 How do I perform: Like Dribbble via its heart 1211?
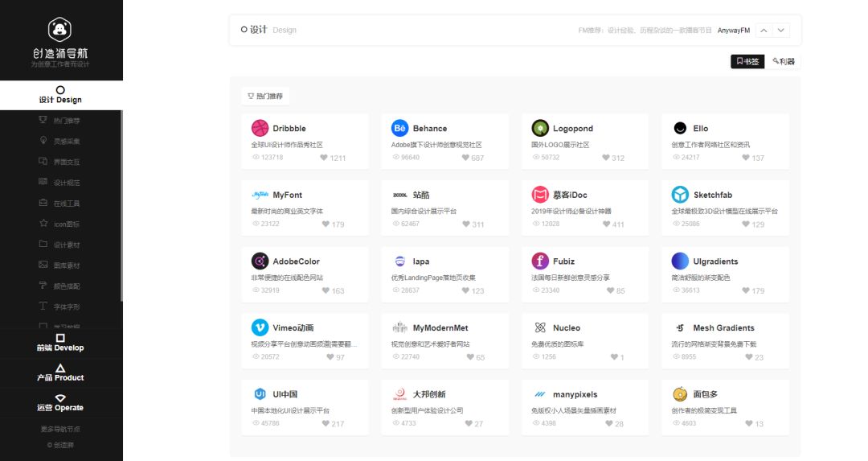pos(324,158)
